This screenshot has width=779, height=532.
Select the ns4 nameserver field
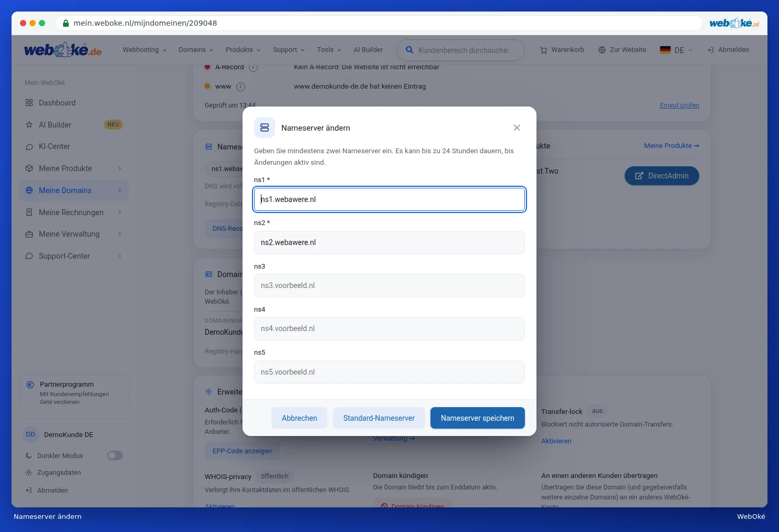389,328
